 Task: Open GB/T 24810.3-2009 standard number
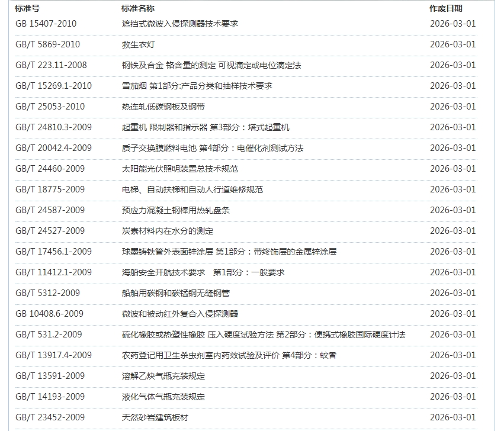[53, 127]
